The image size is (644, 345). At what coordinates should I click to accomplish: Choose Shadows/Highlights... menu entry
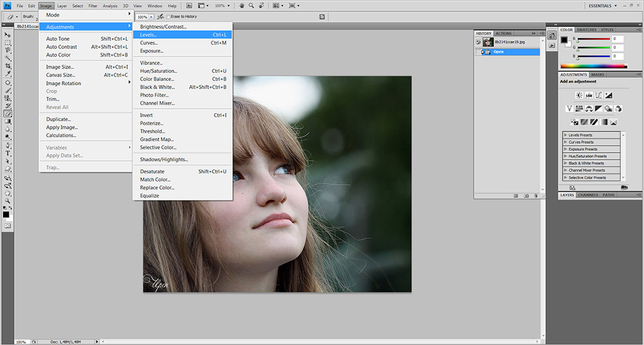(182, 160)
